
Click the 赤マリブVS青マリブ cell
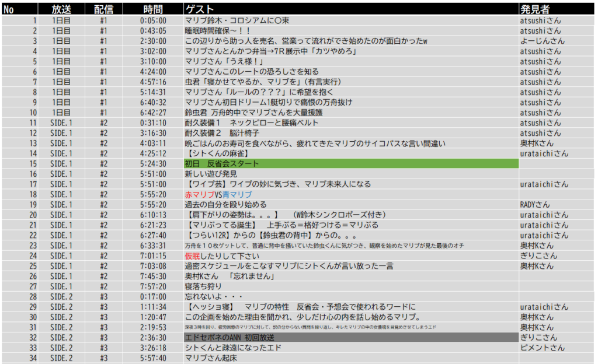coord(218,194)
